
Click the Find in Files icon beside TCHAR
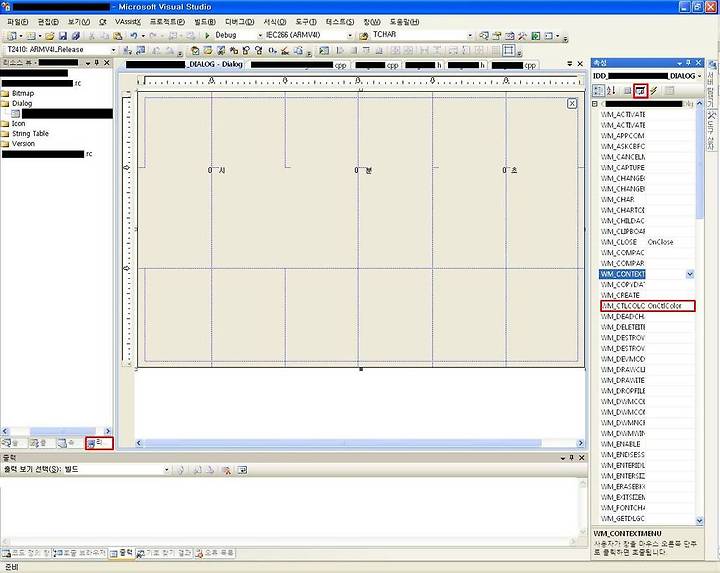[364, 35]
